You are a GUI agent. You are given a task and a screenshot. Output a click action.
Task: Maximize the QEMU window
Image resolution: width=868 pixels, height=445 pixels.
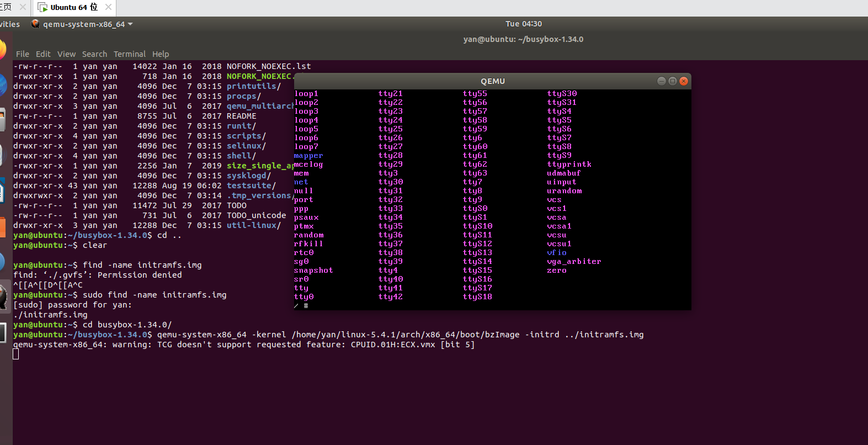[x=673, y=81]
